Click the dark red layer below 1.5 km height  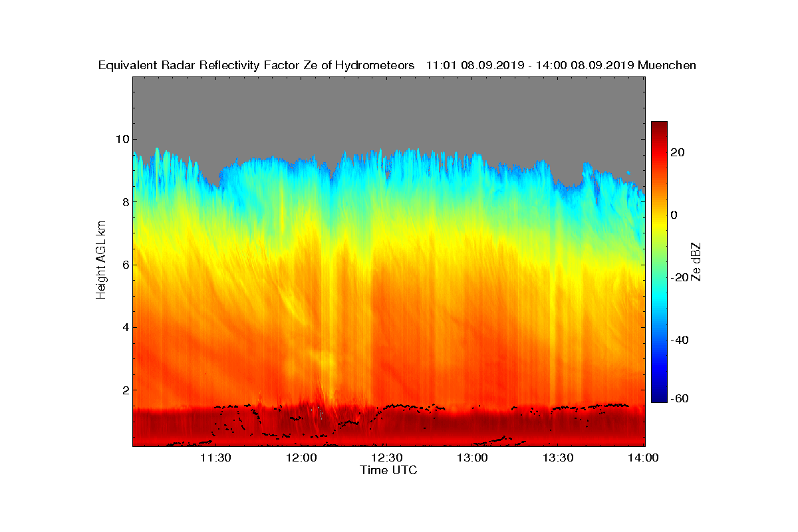click(x=389, y=426)
